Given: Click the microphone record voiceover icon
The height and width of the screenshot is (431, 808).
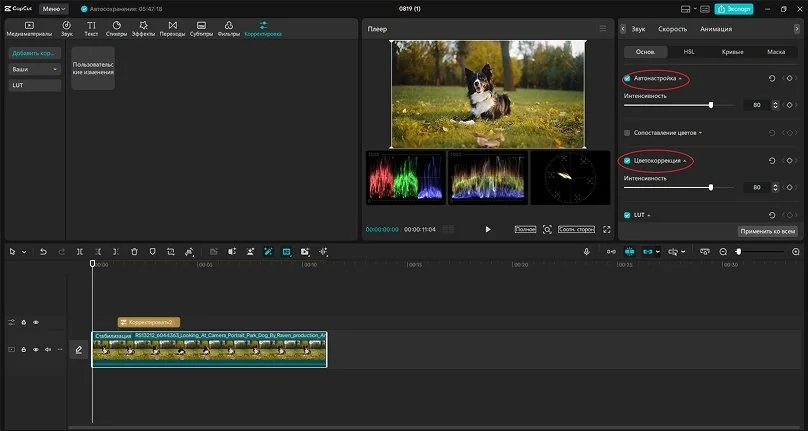Looking at the screenshot, I should 586,252.
